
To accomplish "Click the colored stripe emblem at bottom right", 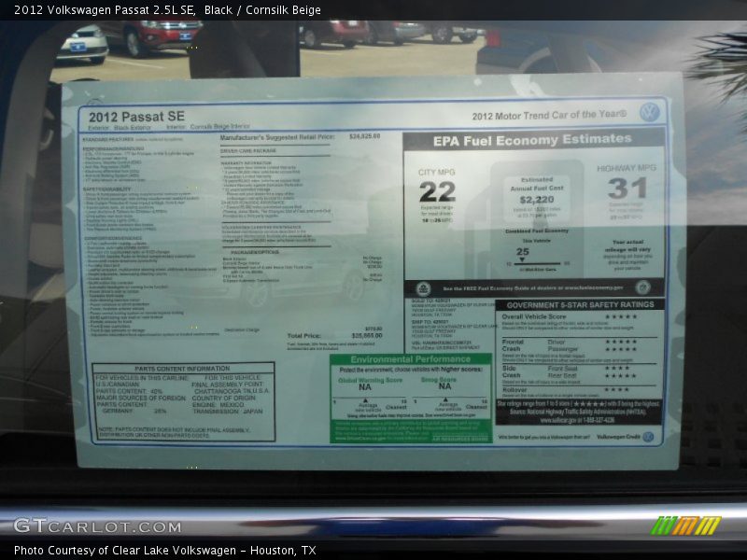I will [685, 525].
